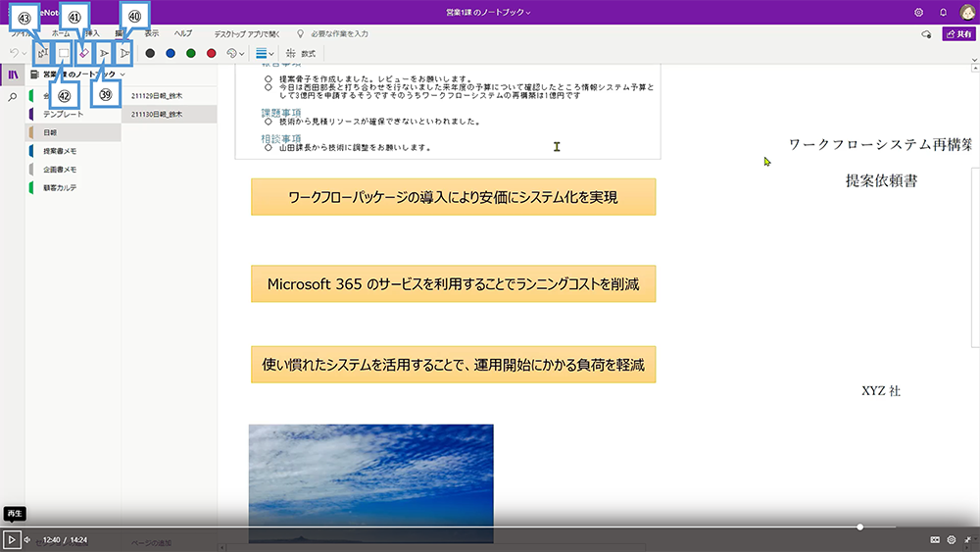The image size is (980, 552).
Task: Select the green ink color
Action: 191,53
